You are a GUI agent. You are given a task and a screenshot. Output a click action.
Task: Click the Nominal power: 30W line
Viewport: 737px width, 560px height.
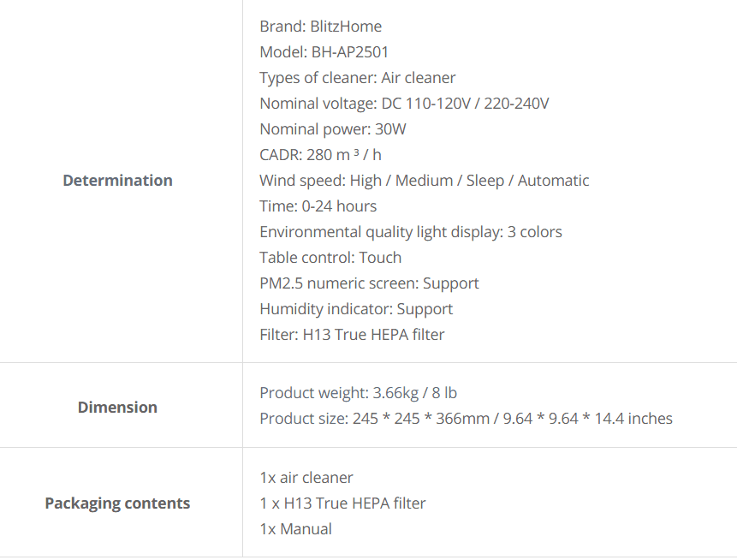point(333,129)
